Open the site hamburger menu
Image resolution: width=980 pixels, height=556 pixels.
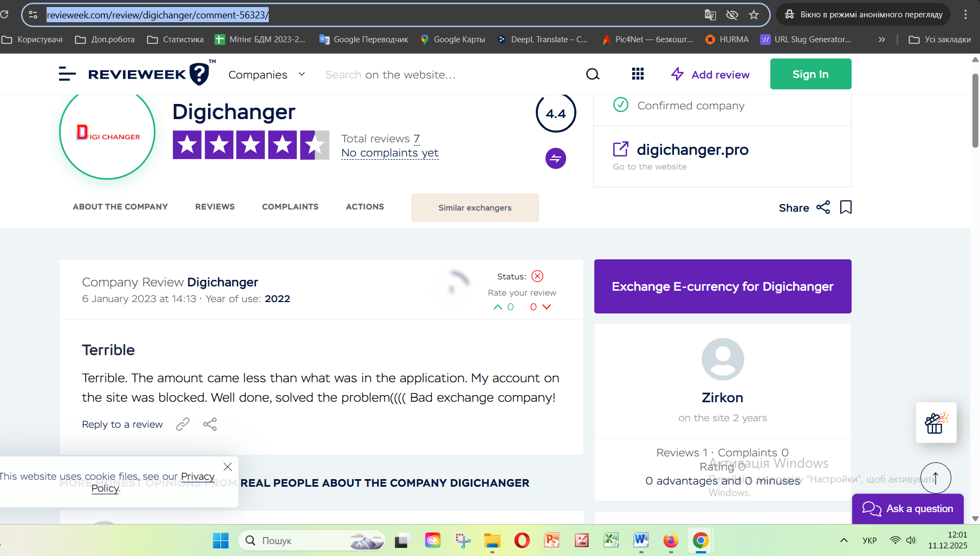tap(67, 74)
